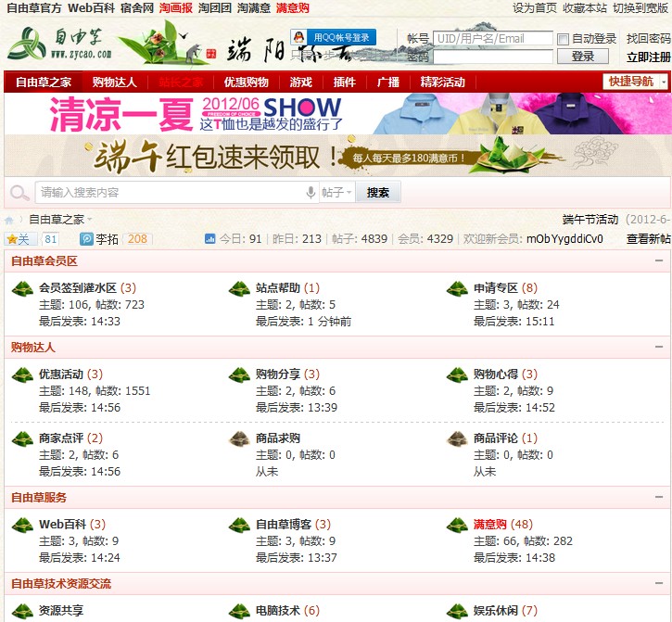Open 优惠活动 forum title

[61, 374]
